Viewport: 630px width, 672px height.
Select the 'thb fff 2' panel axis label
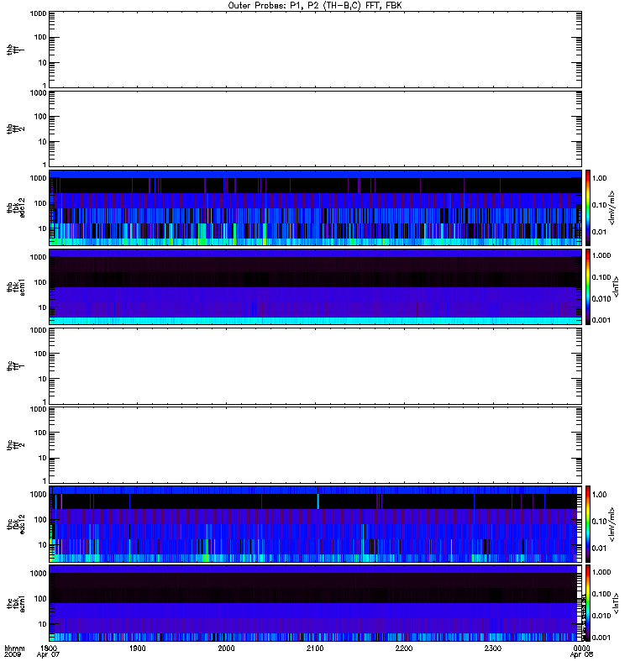coord(15,129)
